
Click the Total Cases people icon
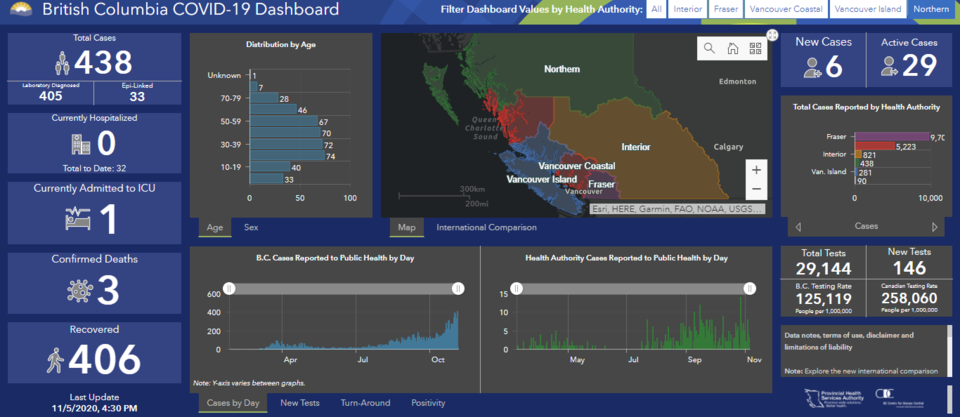[x=62, y=63]
